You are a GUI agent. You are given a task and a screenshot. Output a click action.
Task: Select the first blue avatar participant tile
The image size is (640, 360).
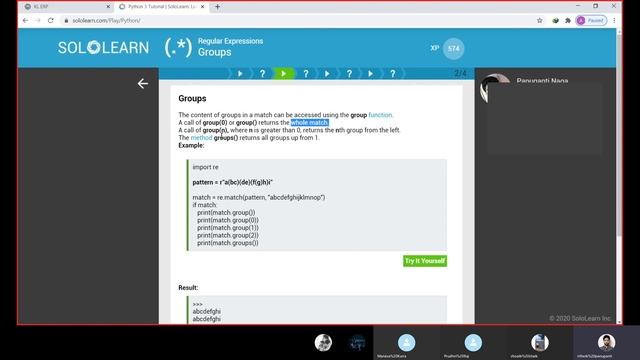407,343
